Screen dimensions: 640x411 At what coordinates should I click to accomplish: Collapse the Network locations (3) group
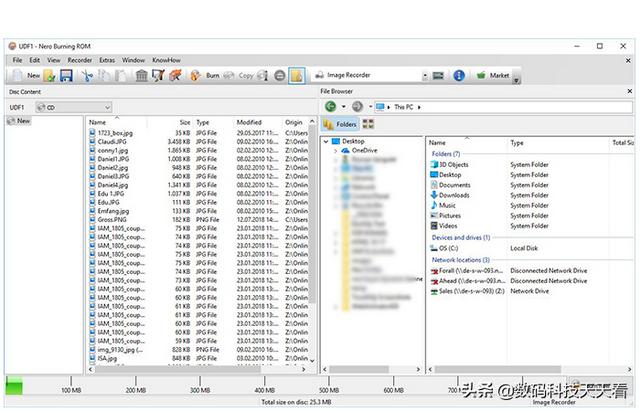coord(461,260)
